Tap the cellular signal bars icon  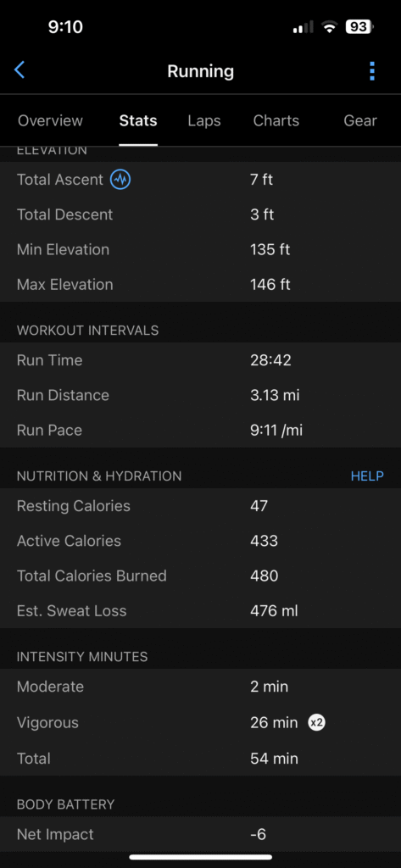tap(303, 26)
